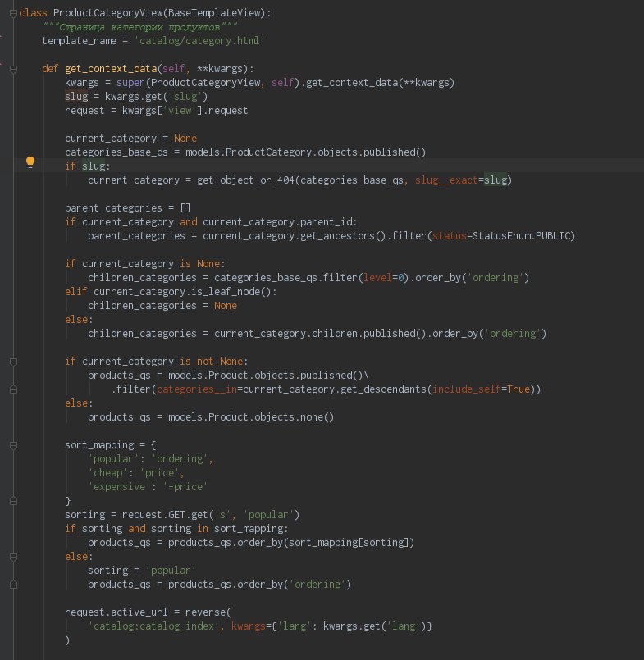
Task: Click the super keyword
Action: click(x=130, y=83)
